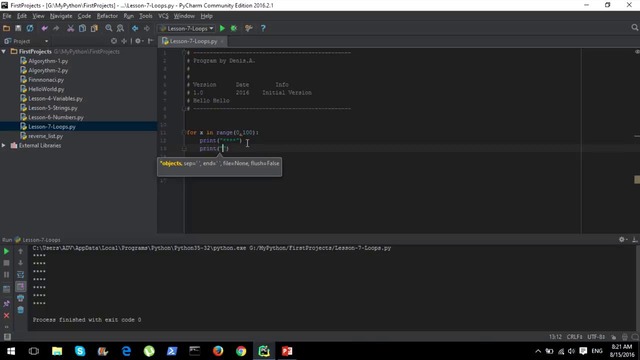Close the Lesson-7-Loops.py editor tab
640x360 pixels.
click(222, 41)
